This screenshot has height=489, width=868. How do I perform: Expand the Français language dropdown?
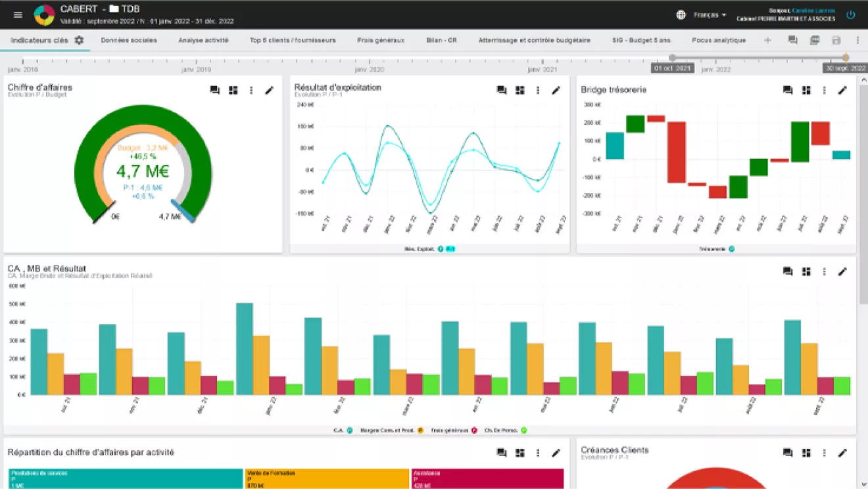point(710,14)
